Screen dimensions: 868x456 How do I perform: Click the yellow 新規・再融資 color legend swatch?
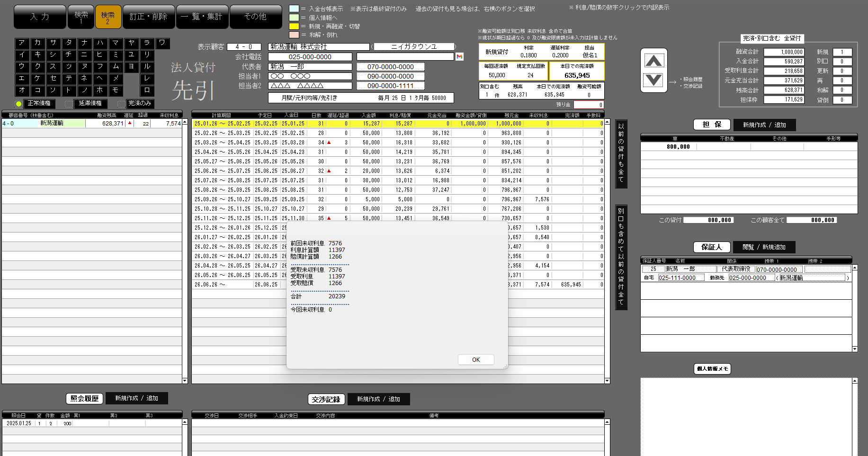pyautogui.click(x=294, y=26)
